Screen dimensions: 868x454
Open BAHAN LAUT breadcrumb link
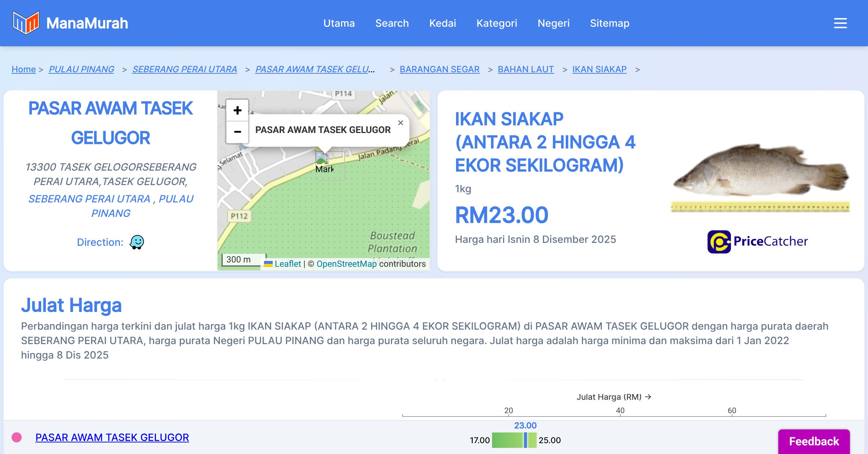click(x=526, y=69)
